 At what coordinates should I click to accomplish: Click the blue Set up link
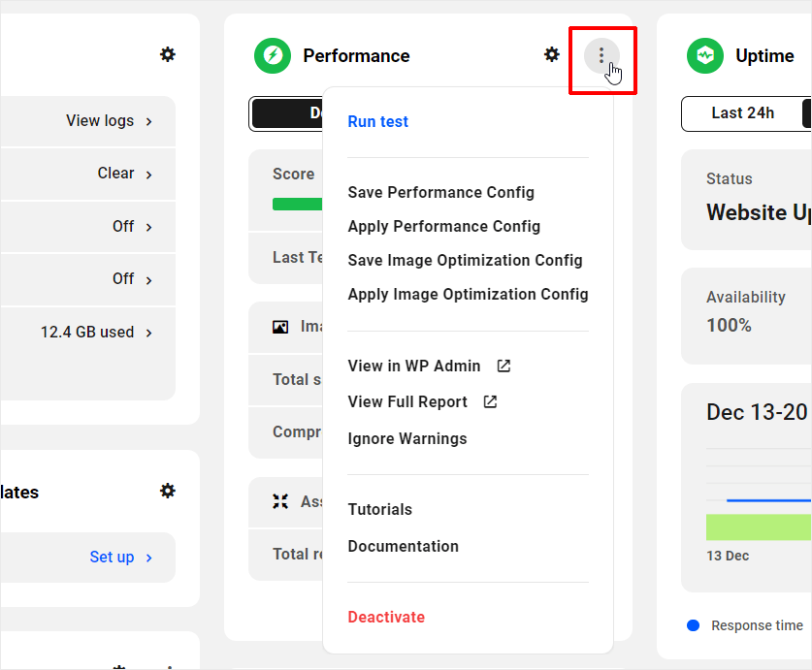coord(112,557)
